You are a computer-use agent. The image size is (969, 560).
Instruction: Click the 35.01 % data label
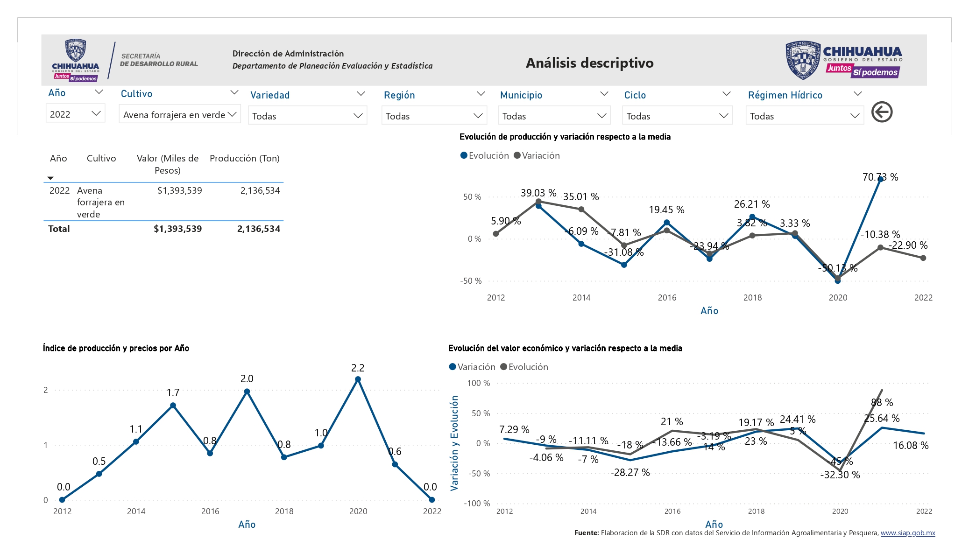581,196
